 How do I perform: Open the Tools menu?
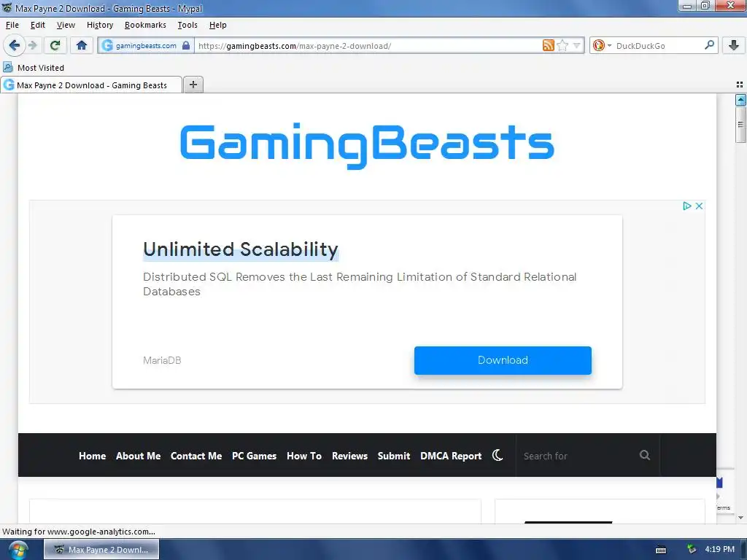[x=187, y=25]
